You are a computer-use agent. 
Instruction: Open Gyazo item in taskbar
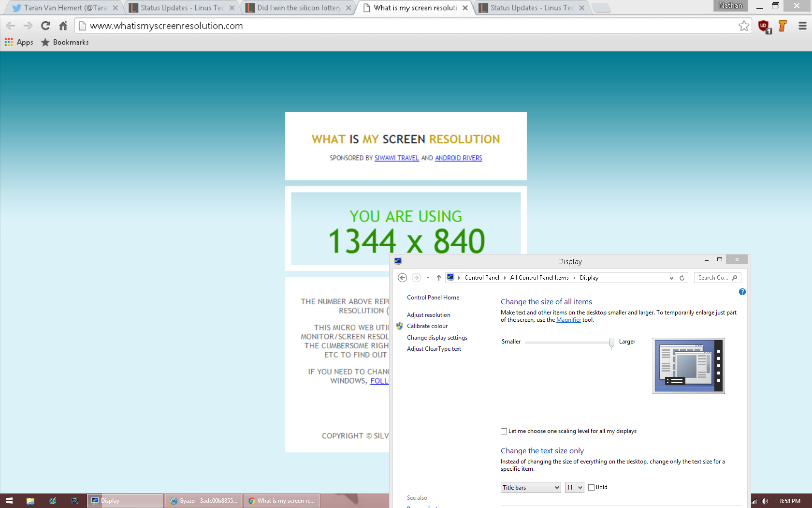[x=203, y=501]
